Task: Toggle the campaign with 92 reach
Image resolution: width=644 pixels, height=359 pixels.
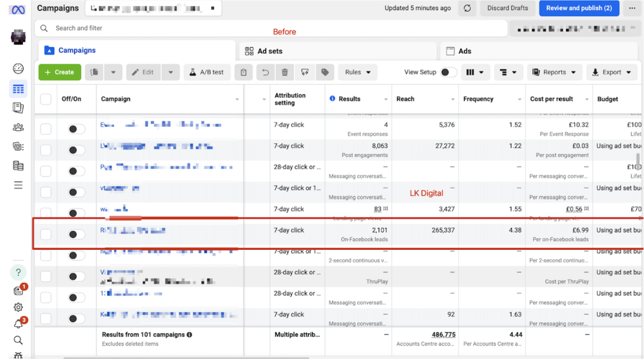Action: [x=76, y=318]
